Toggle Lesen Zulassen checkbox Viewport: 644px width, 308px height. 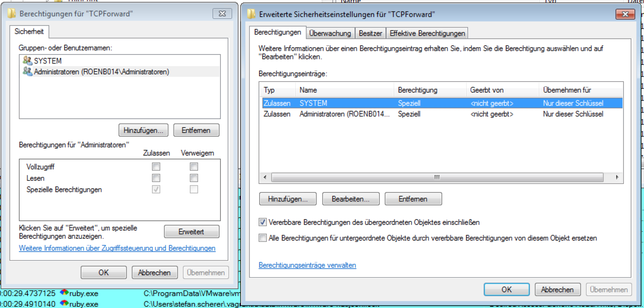[x=156, y=178]
